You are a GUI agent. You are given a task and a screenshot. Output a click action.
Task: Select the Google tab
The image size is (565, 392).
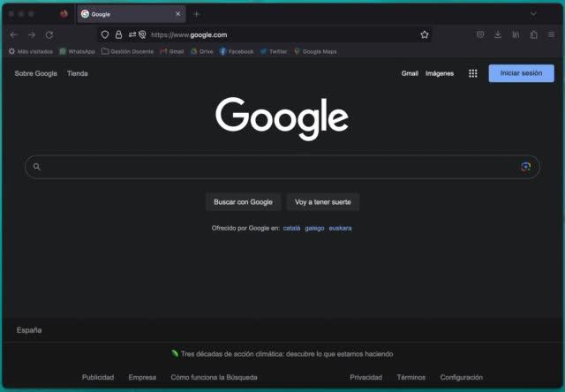click(132, 14)
